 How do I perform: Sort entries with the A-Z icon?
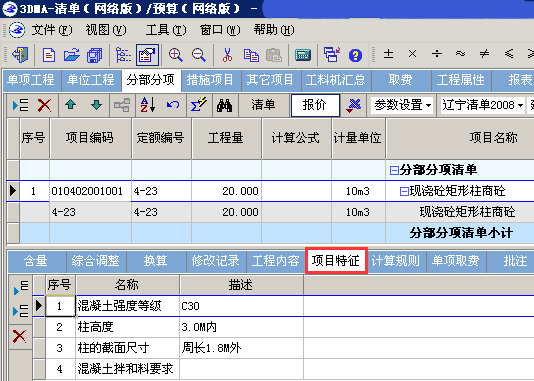tap(148, 105)
